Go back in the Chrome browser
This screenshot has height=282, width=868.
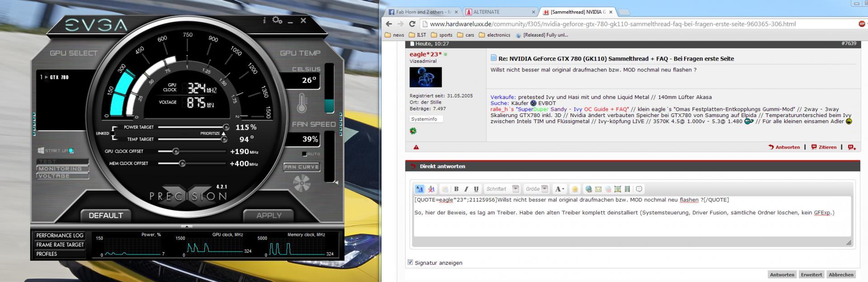(x=389, y=24)
